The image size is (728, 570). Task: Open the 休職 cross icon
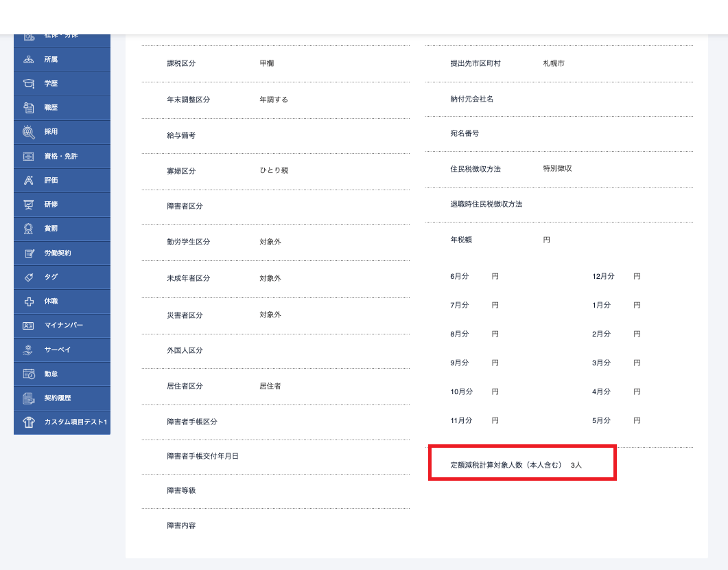[x=28, y=301]
